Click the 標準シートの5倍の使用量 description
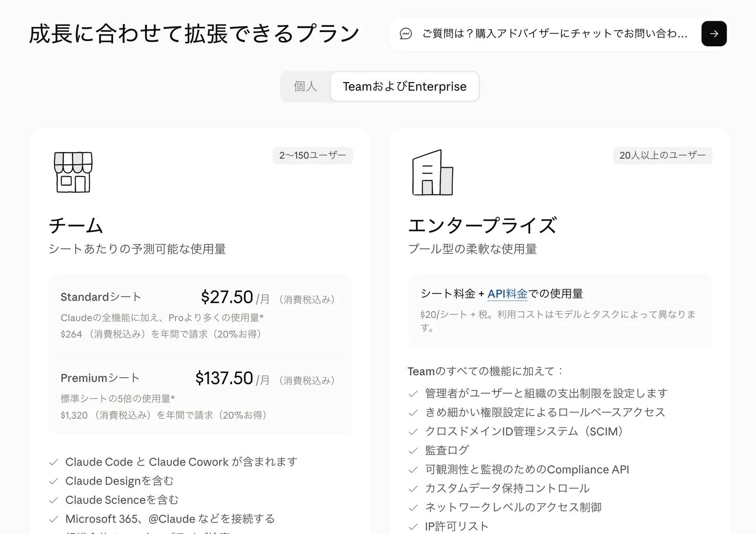Image resolution: width=756 pixels, height=534 pixels. pyautogui.click(x=118, y=399)
